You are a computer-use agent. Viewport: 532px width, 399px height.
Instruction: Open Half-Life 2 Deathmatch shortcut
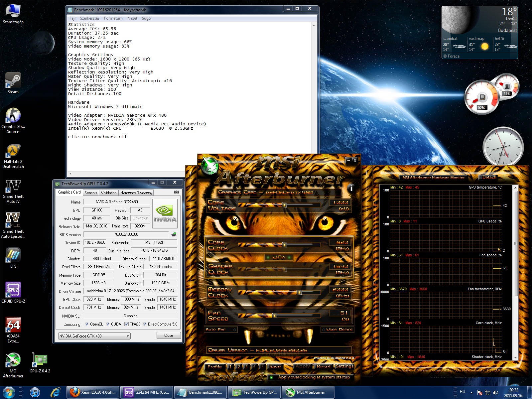[x=13, y=156]
